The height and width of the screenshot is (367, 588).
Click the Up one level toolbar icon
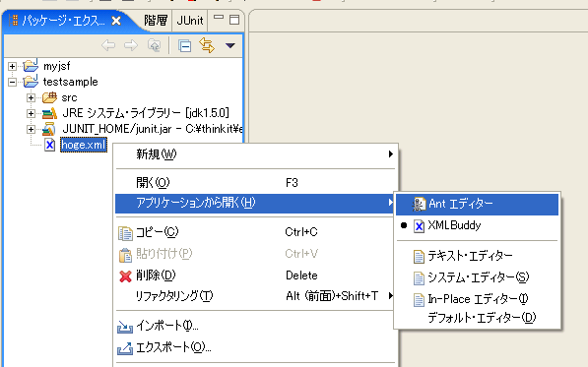point(154,45)
